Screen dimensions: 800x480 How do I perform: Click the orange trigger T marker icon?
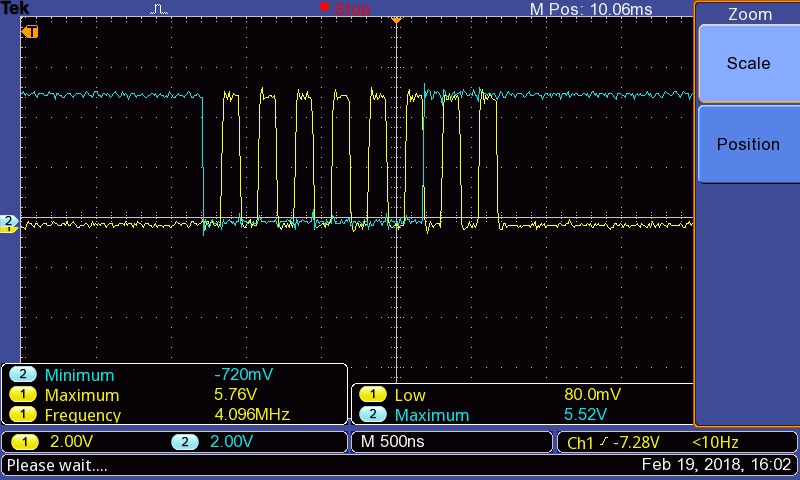click(x=30, y=32)
